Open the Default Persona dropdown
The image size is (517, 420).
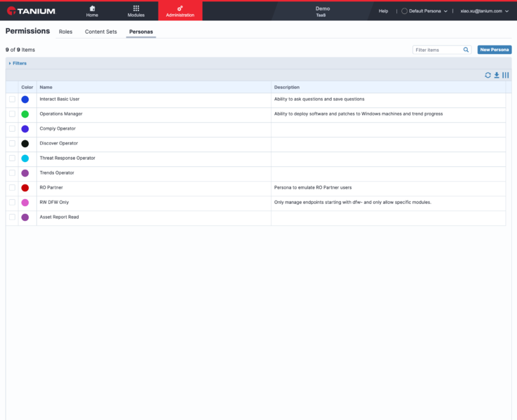click(424, 11)
